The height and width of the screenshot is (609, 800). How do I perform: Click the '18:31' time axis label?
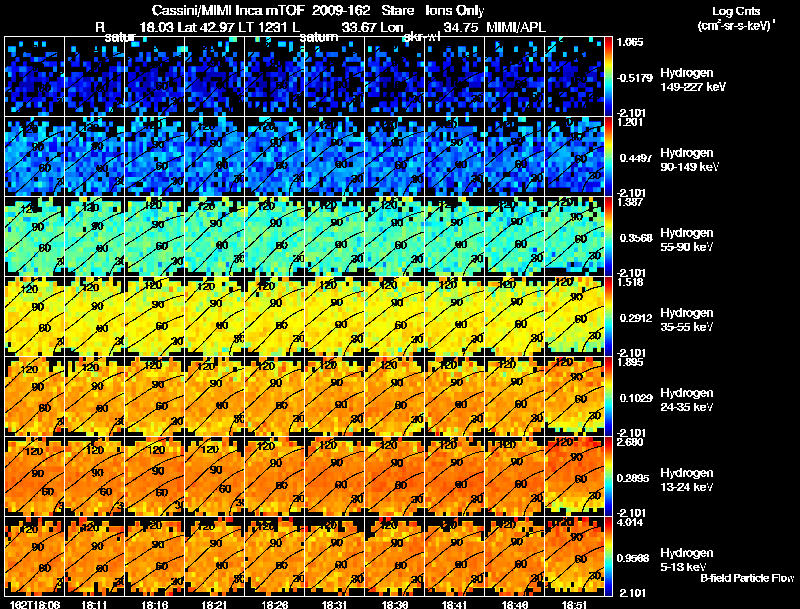pos(334,604)
